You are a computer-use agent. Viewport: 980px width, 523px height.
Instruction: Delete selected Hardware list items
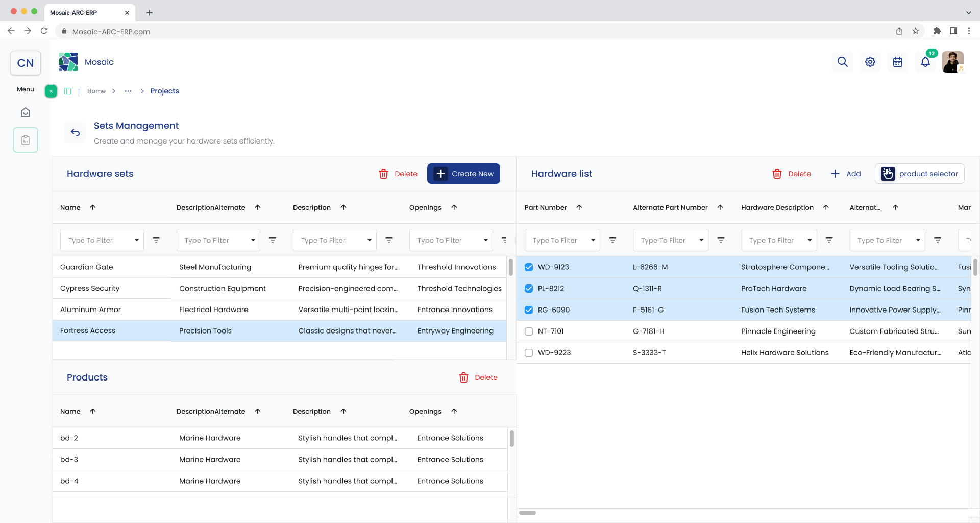[792, 174]
